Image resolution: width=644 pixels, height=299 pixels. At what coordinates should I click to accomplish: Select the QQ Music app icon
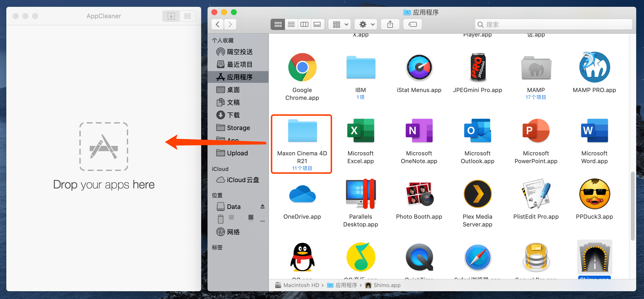pos(360,257)
